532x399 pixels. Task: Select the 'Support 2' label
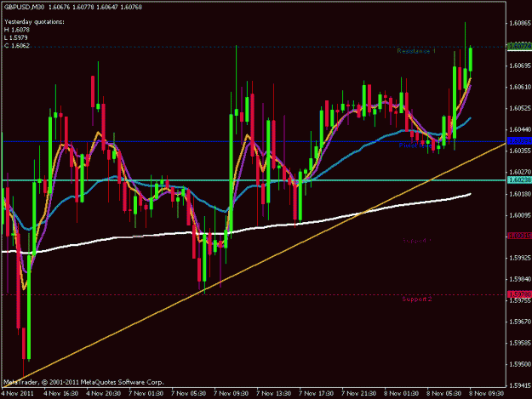[417, 299]
